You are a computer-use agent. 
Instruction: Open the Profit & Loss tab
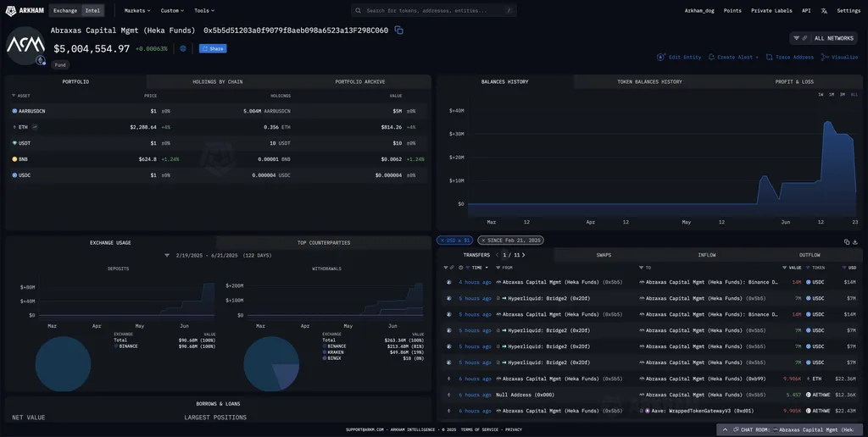793,82
